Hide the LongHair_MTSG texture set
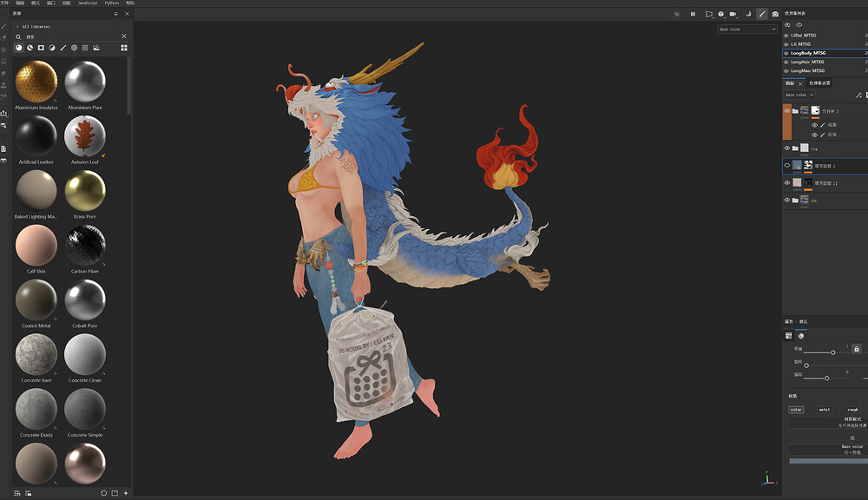Viewport: 868px width, 500px height. point(786,62)
